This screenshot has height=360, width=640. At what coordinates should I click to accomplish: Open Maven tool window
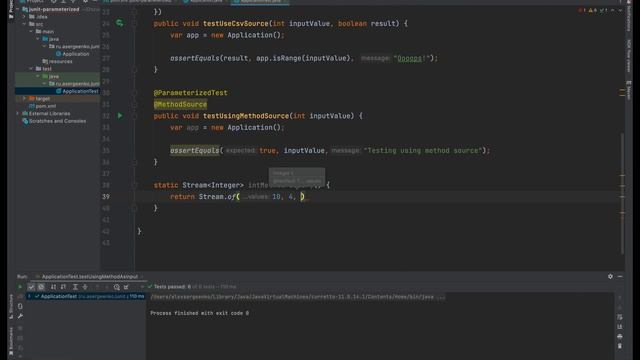point(629,90)
